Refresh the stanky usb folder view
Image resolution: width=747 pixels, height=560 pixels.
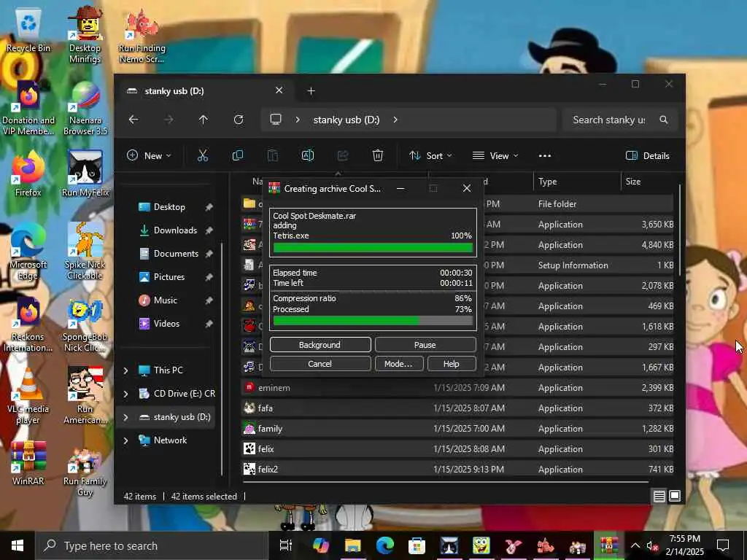pos(239,120)
